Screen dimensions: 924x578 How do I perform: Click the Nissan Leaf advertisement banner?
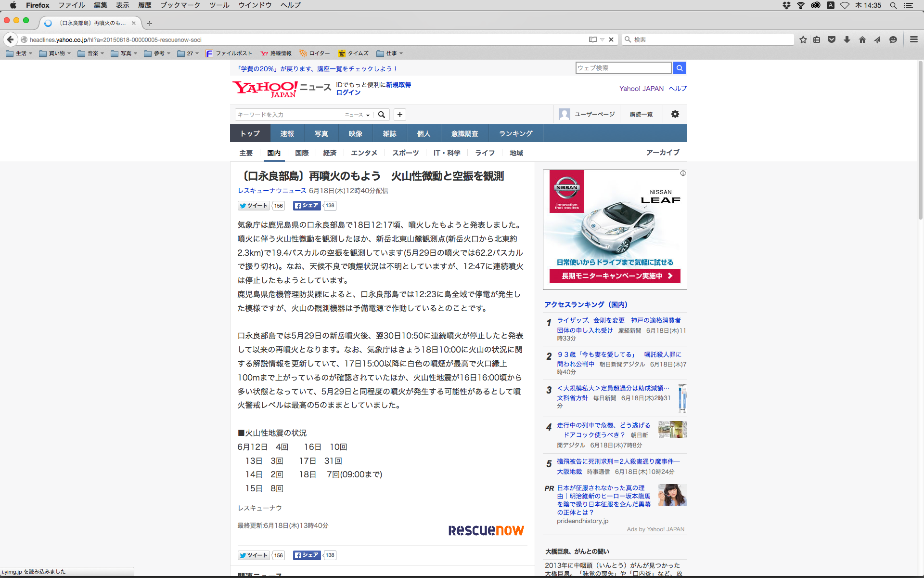coord(615,230)
